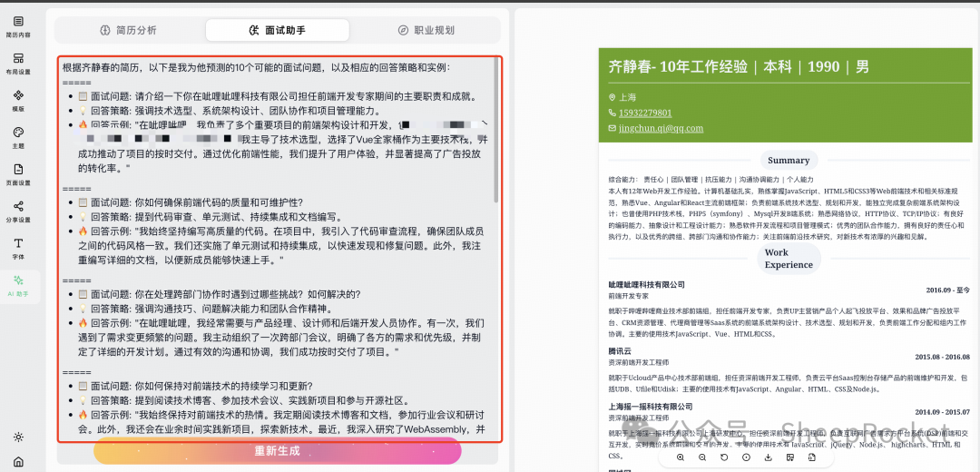Click the AI answer panel scrollbar
This screenshot has height=472, width=980.
pyautogui.click(x=496, y=132)
